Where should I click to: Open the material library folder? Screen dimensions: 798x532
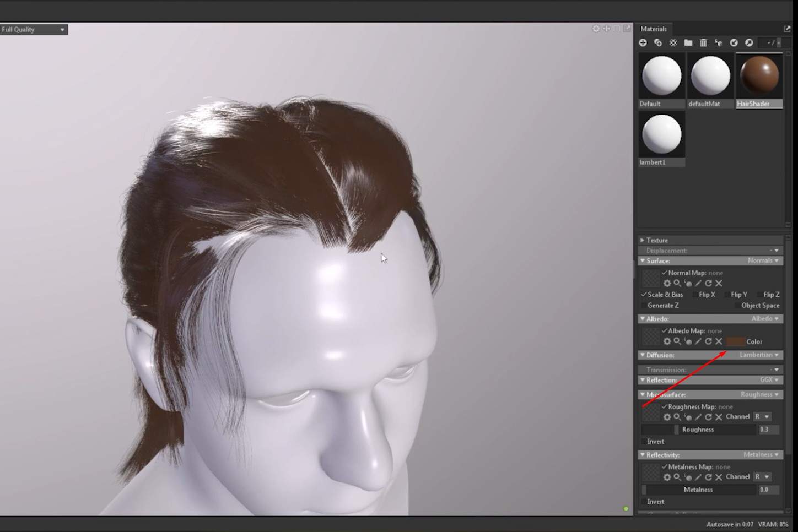[x=688, y=42]
